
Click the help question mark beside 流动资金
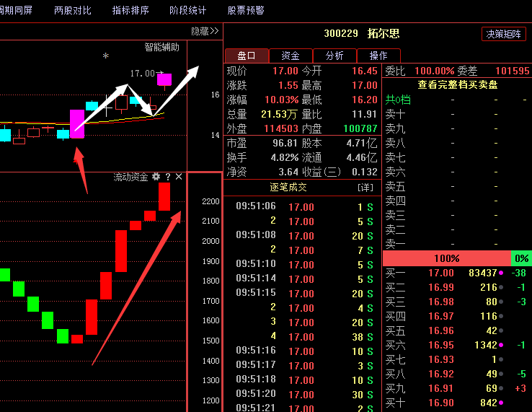167,177
